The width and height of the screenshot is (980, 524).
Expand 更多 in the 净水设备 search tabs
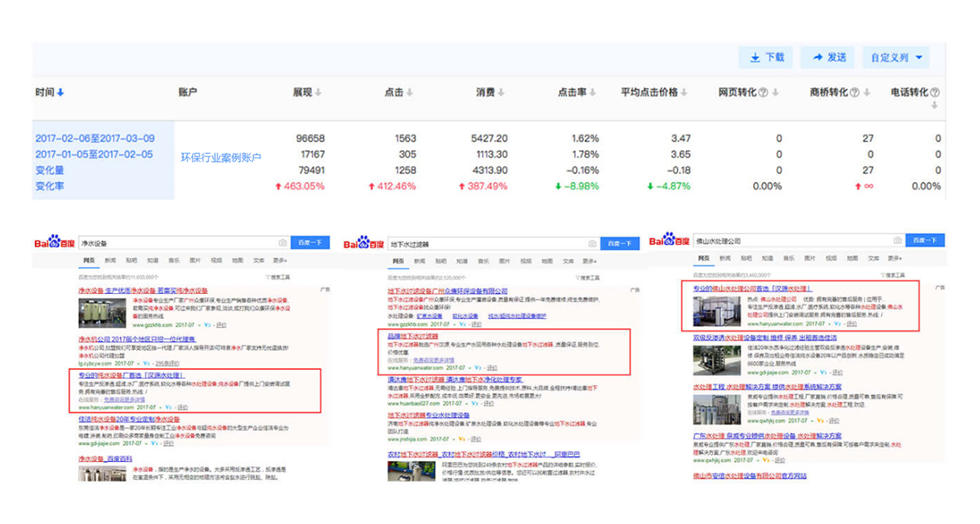click(279, 261)
